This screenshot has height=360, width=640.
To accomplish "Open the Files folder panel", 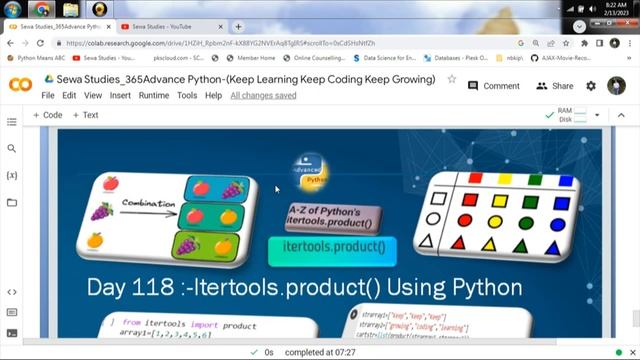I will point(12,202).
